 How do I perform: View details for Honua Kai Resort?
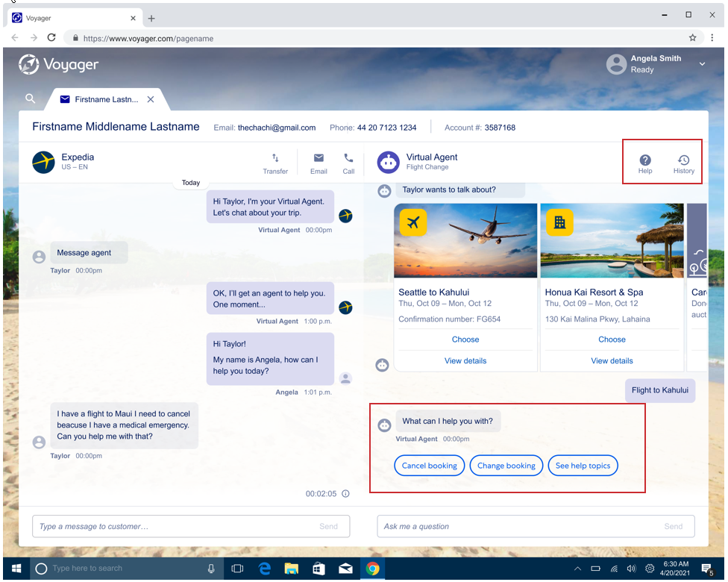[x=612, y=361]
